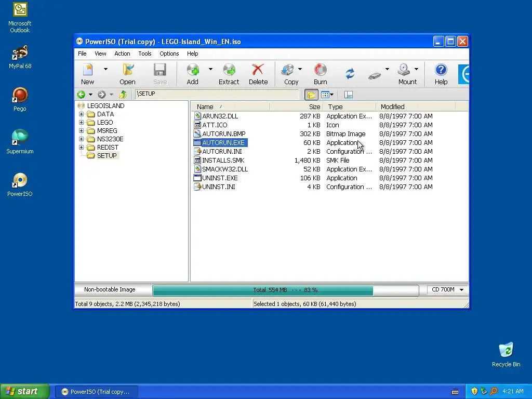Click the Open toolbar icon
The height and width of the screenshot is (399, 532).
[128, 74]
